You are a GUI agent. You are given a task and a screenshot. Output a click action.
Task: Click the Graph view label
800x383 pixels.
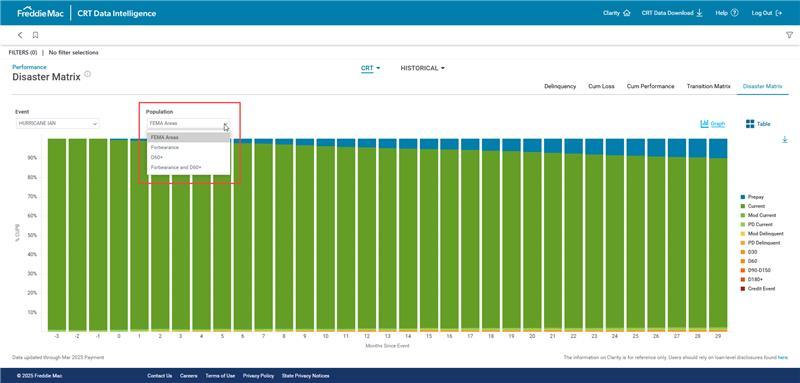718,124
